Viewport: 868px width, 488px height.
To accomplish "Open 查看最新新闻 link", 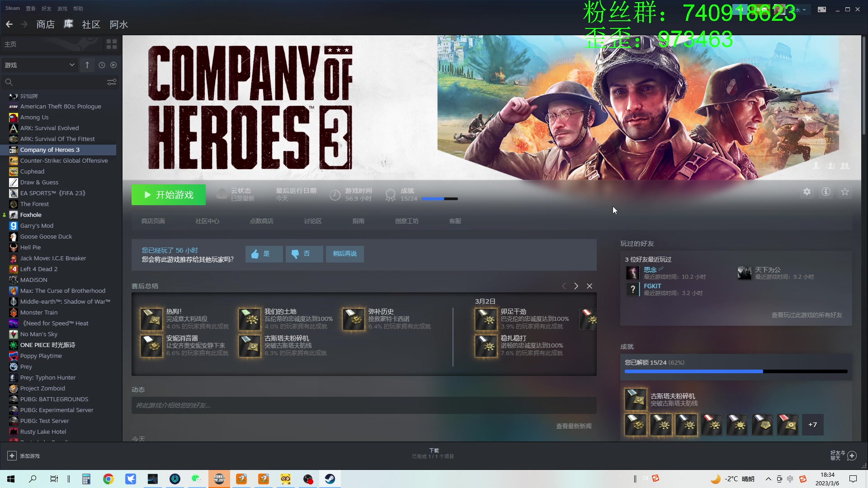I will pos(574,426).
